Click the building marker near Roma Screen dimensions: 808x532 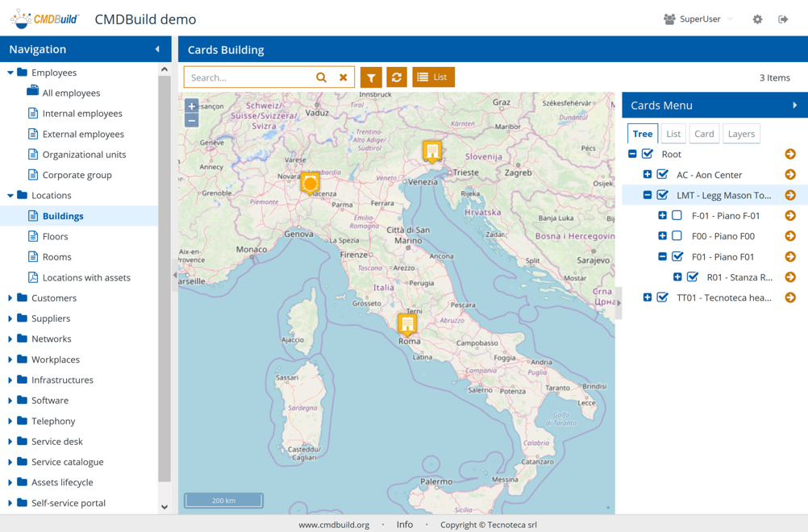pyautogui.click(x=407, y=324)
